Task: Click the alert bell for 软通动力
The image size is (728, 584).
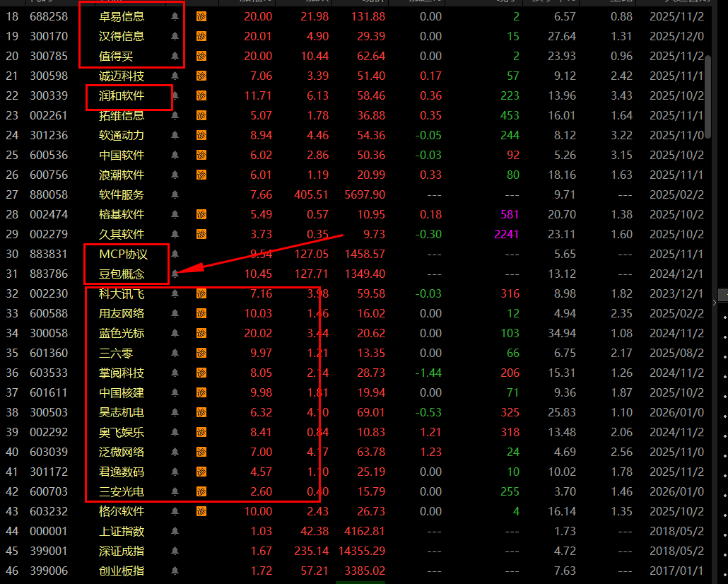Action: (175, 135)
